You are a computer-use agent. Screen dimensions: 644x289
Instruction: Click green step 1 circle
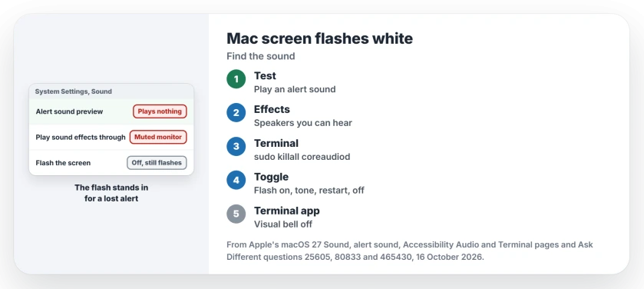pos(236,79)
